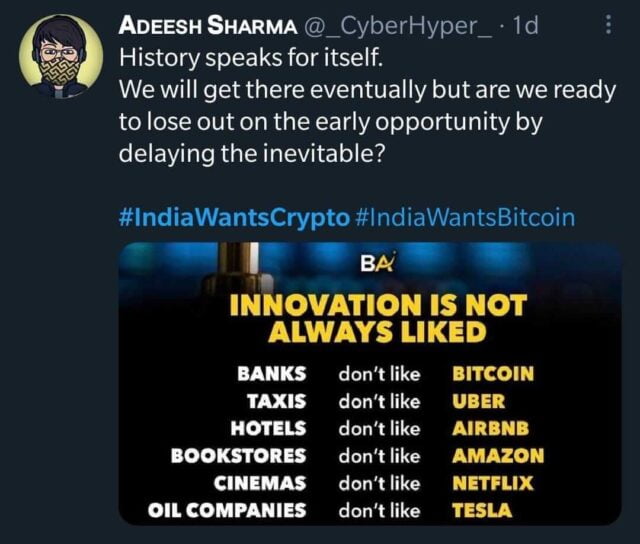Click the BOOKSTORES label in the image
The height and width of the screenshot is (544, 640).
tap(239, 456)
